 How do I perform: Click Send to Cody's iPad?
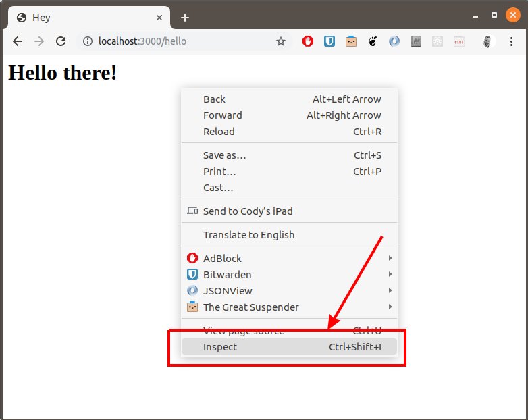tap(289, 211)
